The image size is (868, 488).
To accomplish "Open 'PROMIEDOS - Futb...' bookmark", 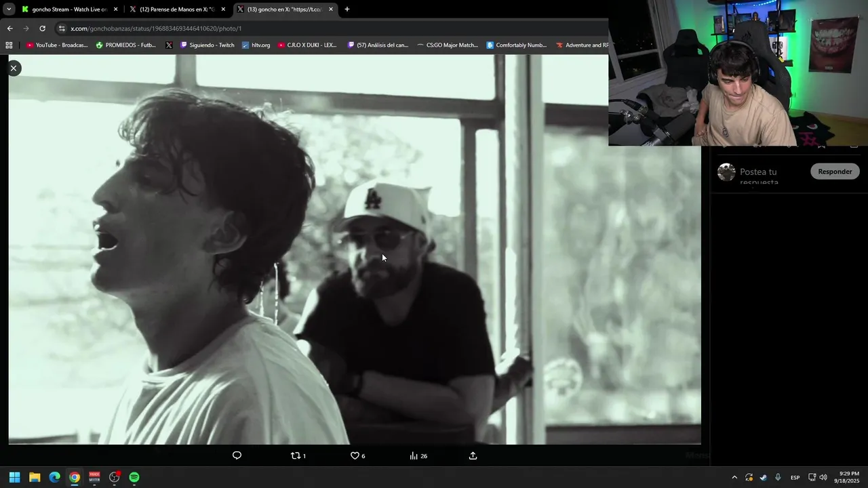I will (x=126, y=45).
